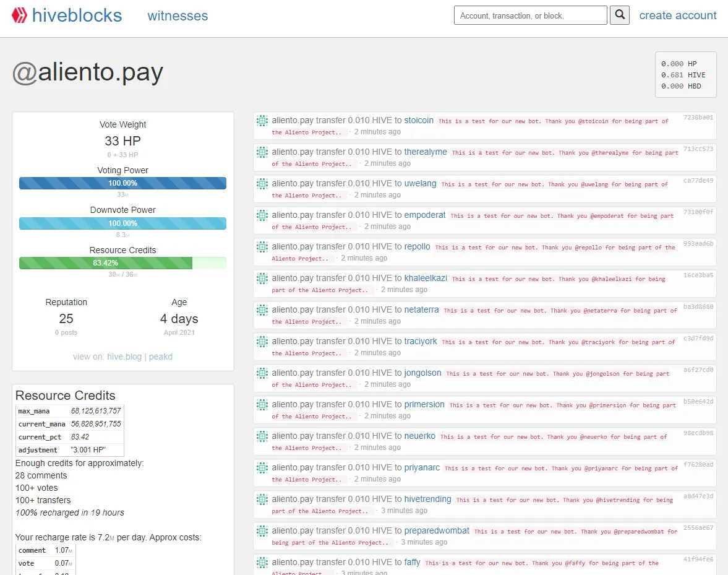Click the hiveblocks logo icon
The image size is (728, 575).
pyautogui.click(x=20, y=15)
